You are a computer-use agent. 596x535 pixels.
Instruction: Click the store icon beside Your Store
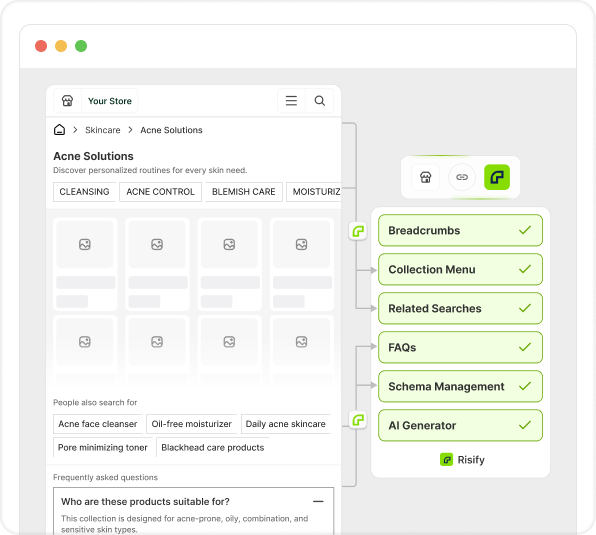(67, 101)
